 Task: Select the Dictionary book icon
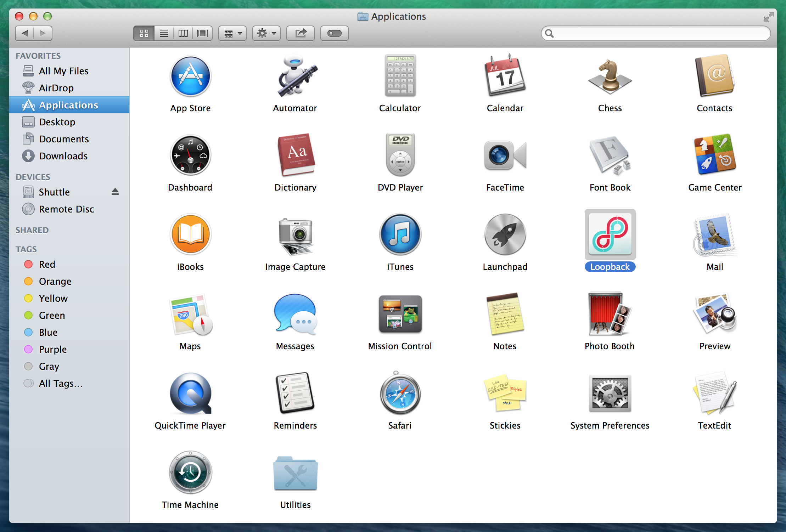point(297,155)
